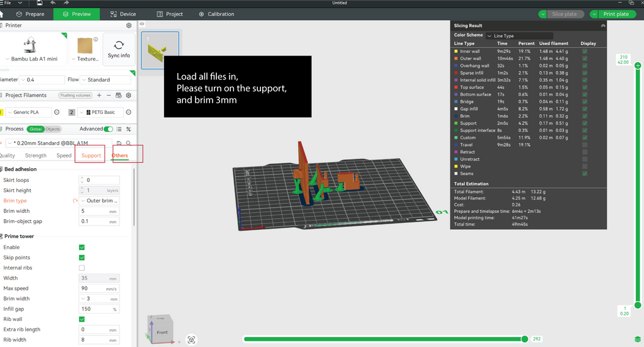The image size is (644, 347).
Task: Switch to the Support tab
Action: [91, 156]
